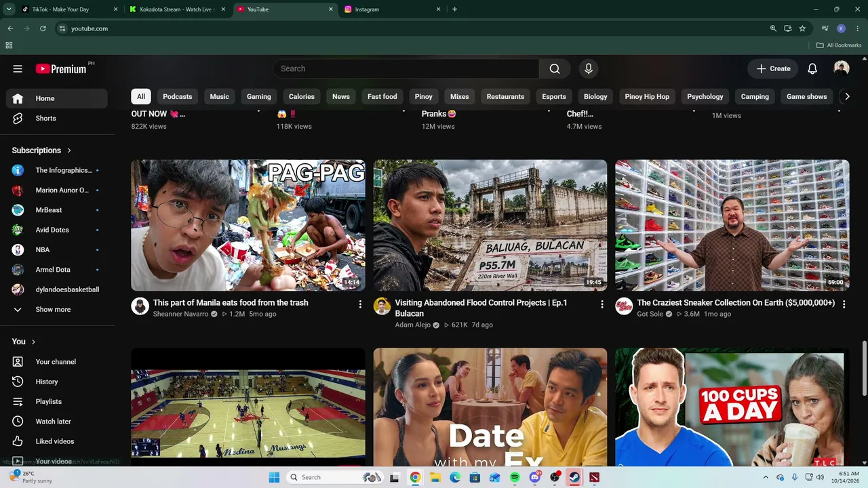Click the search magnifier button

[555, 68]
